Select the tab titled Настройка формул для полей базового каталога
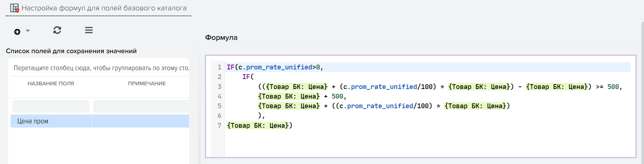 (104, 8)
